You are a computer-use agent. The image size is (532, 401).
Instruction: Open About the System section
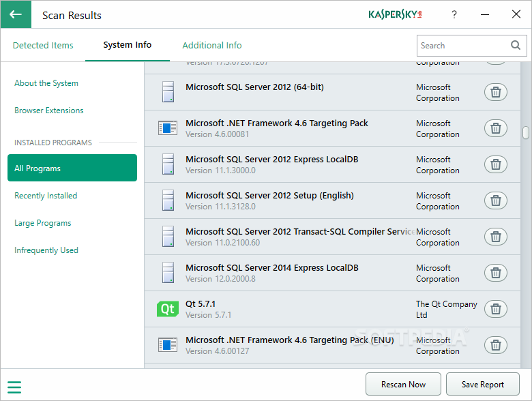click(46, 83)
